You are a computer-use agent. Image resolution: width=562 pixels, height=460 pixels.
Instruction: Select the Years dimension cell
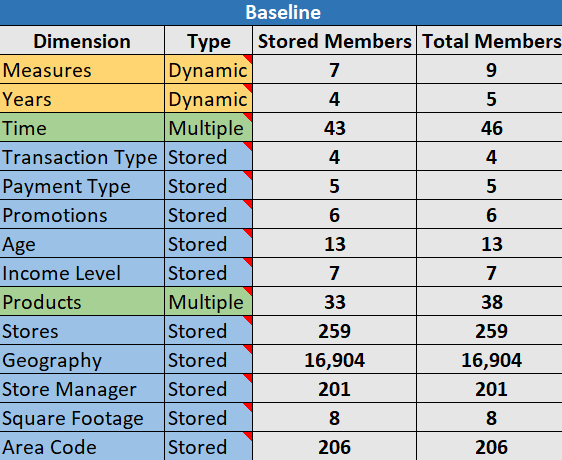82,99
